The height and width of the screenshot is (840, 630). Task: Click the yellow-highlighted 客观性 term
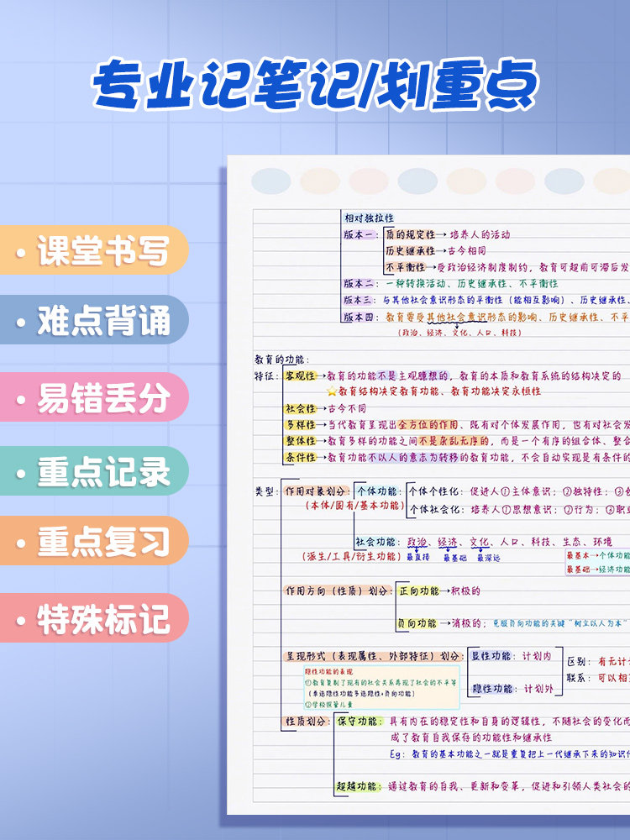(300, 376)
